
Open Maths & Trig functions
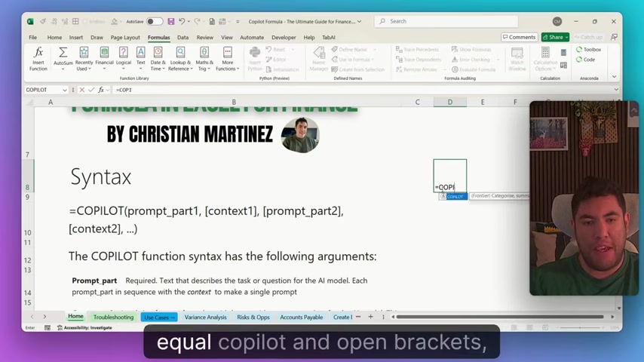pos(204,59)
